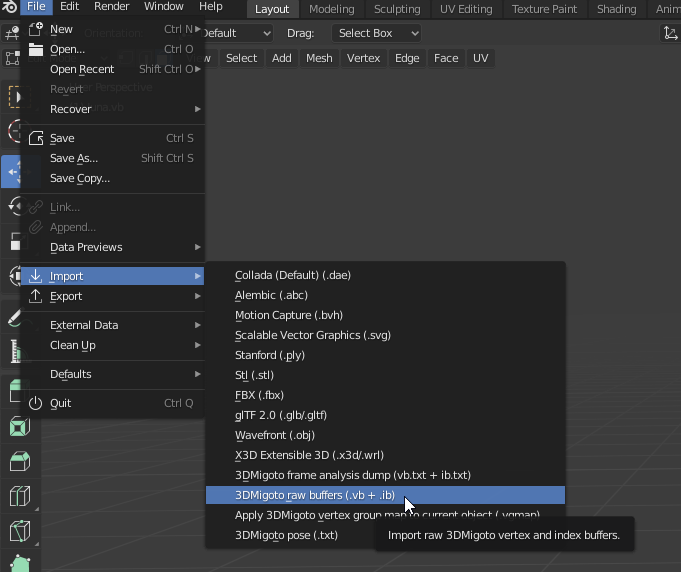The height and width of the screenshot is (572, 681).
Task: Open the Add menu in viewport header
Action: click(281, 58)
